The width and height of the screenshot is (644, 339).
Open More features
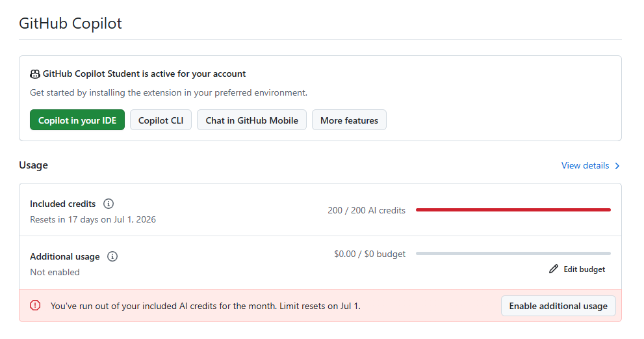[x=349, y=120]
